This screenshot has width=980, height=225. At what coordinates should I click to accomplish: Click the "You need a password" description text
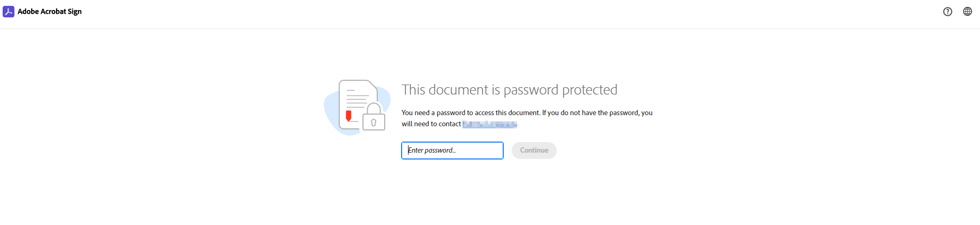pos(527,113)
